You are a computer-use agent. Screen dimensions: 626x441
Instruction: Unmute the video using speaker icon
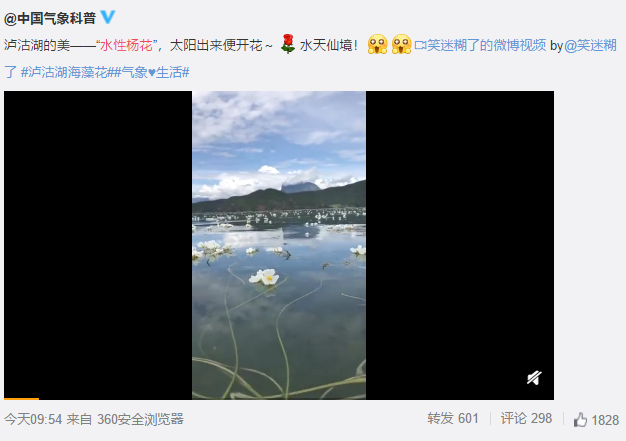[534, 378]
